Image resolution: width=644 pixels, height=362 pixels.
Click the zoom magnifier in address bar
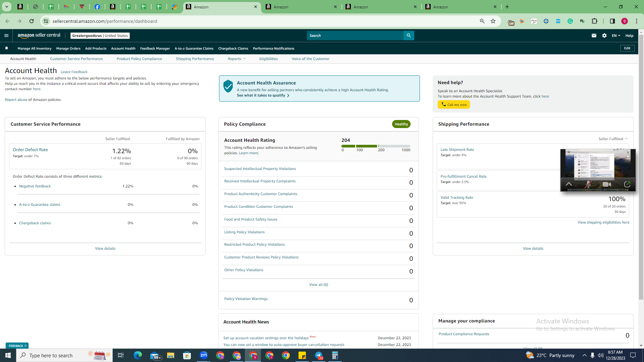tap(482, 21)
